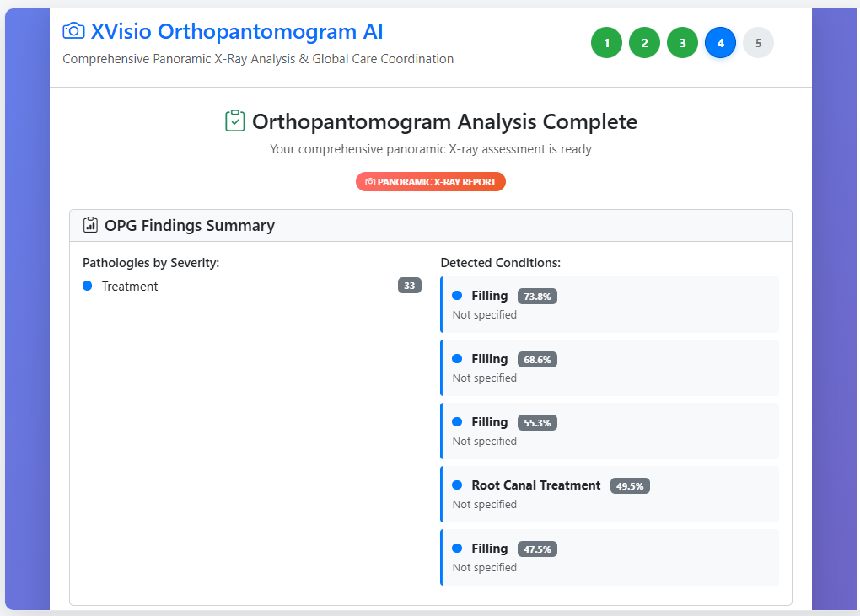The height and width of the screenshot is (616, 860).
Task: Click camera icon in Panoramic X-Ray badge
Action: pyautogui.click(x=369, y=182)
